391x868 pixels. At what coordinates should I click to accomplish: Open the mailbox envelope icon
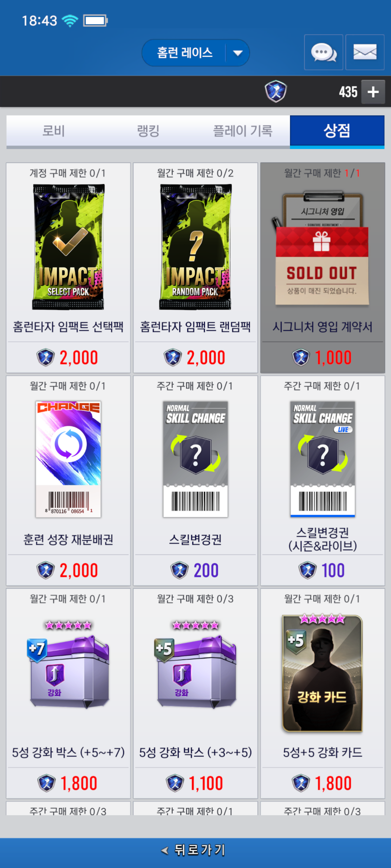tap(365, 52)
